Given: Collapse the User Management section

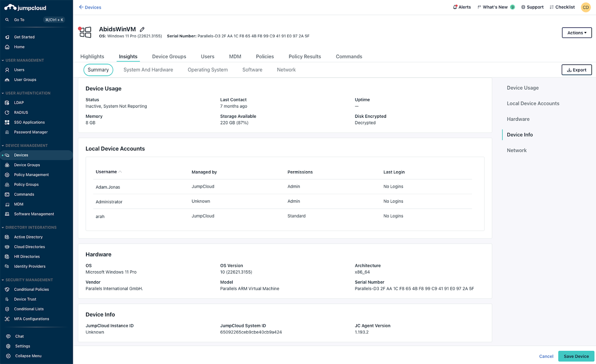Looking at the screenshot, I should click(3, 60).
